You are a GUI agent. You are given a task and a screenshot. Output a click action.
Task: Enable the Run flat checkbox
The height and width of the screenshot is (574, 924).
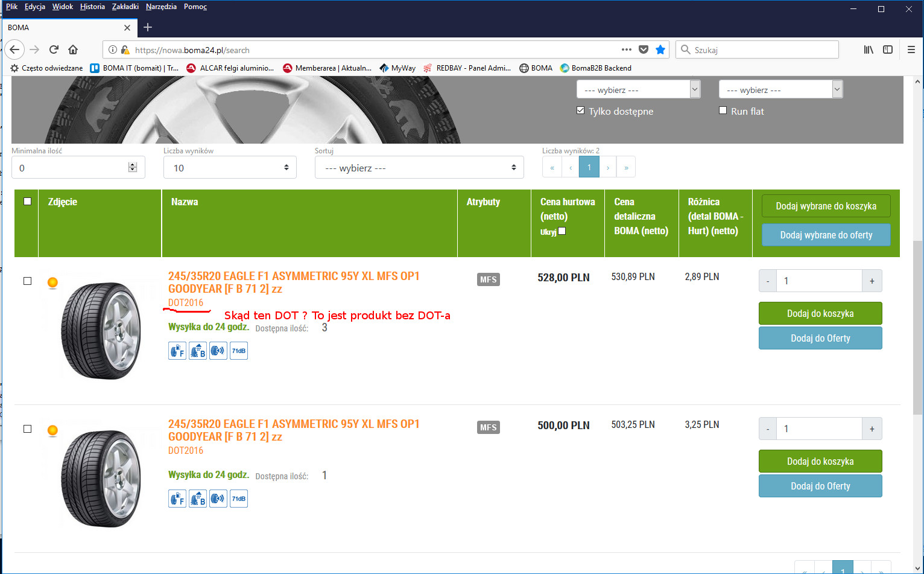click(x=723, y=110)
